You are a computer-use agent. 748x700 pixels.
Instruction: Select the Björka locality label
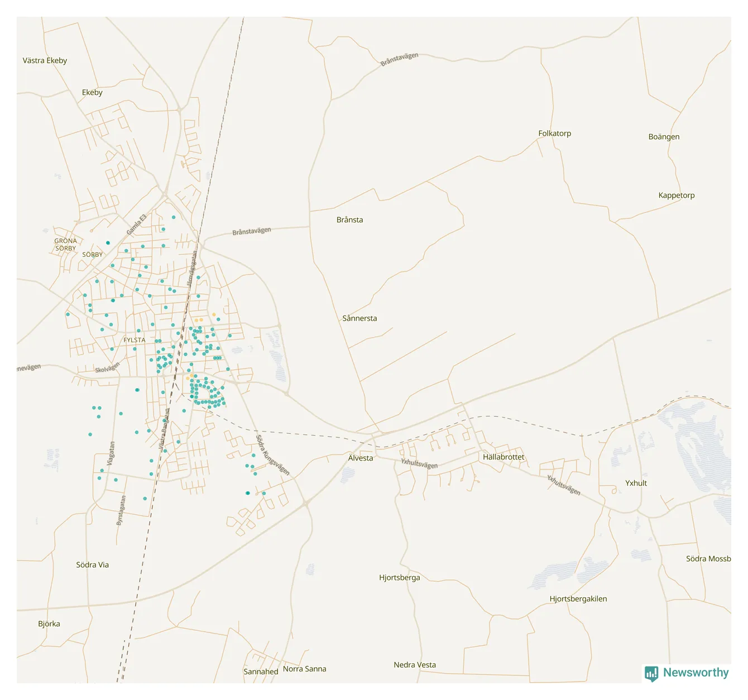coord(49,624)
